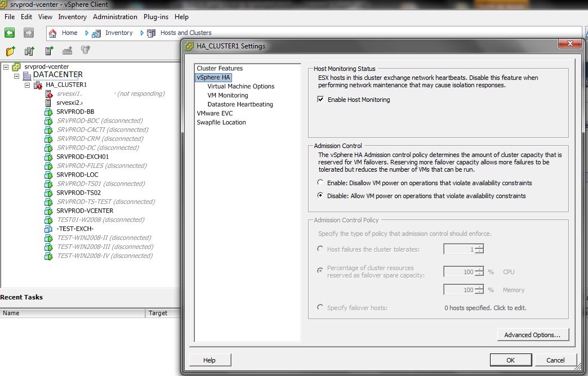Click the DATACENTER building icon

coord(27,76)
